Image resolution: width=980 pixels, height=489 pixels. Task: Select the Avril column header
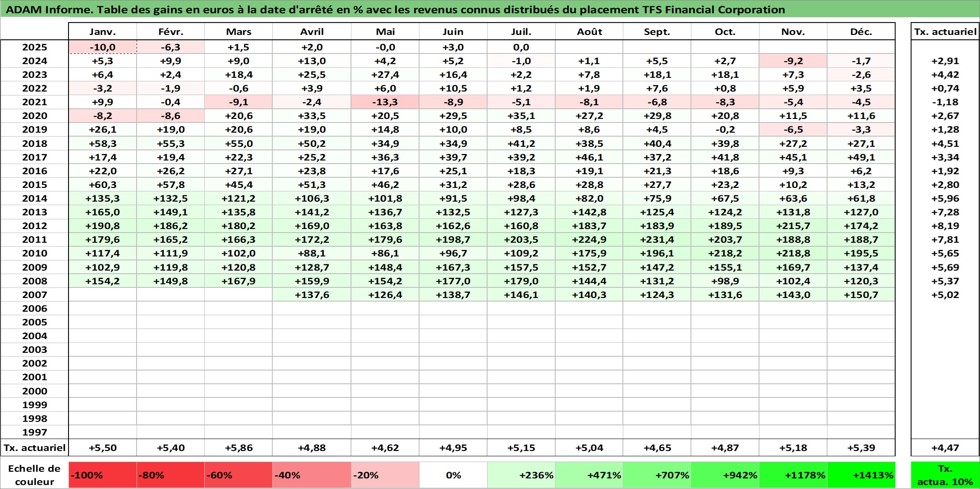pos(312,31)
